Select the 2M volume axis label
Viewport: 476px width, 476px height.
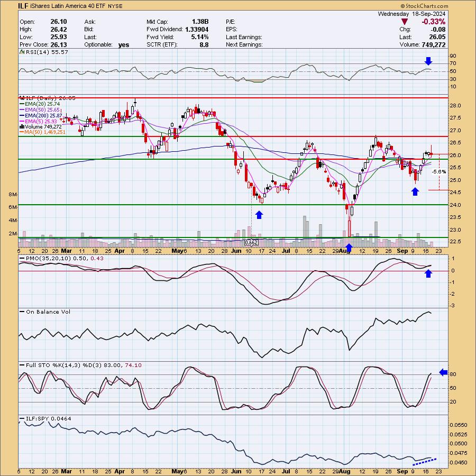[13, 234]
